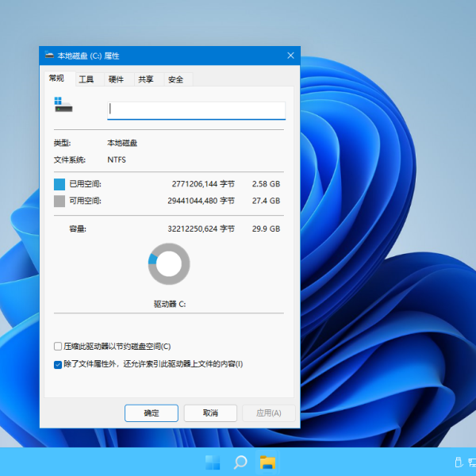Click the 27.4 GB free value

[x=266, y=201]
